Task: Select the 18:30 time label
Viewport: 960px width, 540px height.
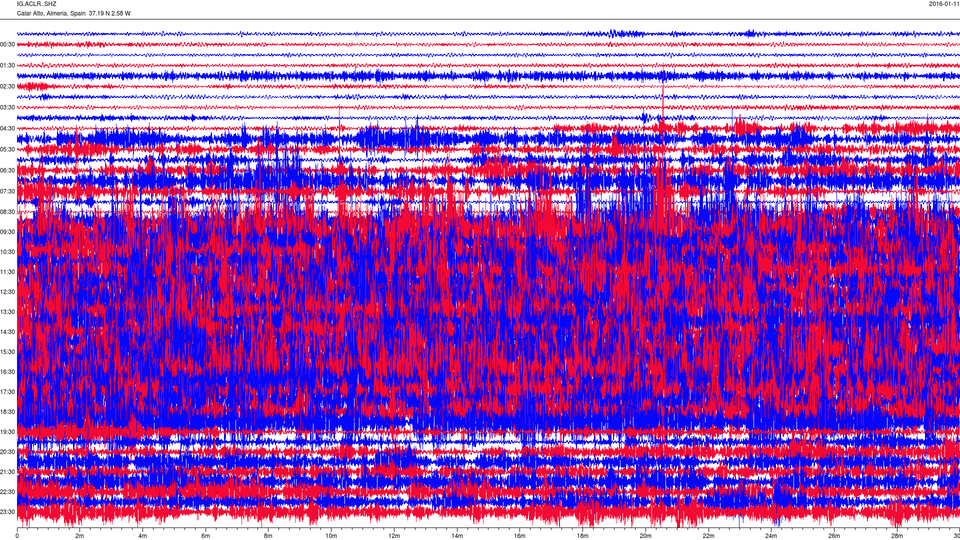Action: click(x=7, y=412)
